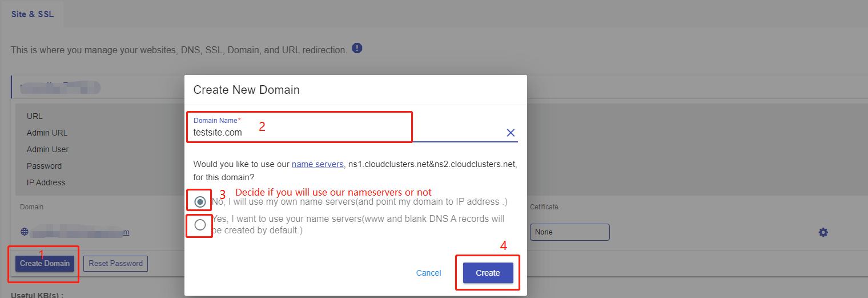Click the globe icon beside the domain

pyautogui.click(x=25, y=232)
